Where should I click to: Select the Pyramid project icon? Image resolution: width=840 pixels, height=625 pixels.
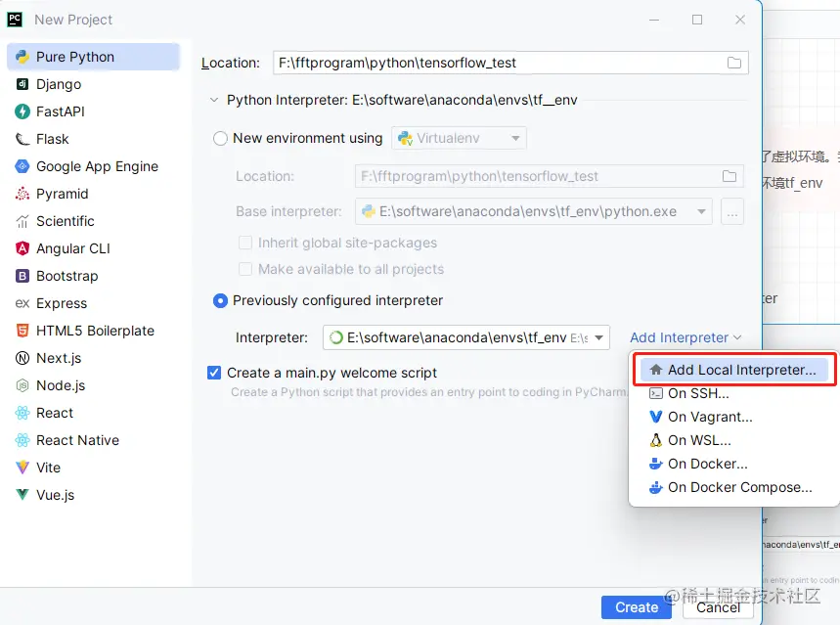(x=22, y=194)
